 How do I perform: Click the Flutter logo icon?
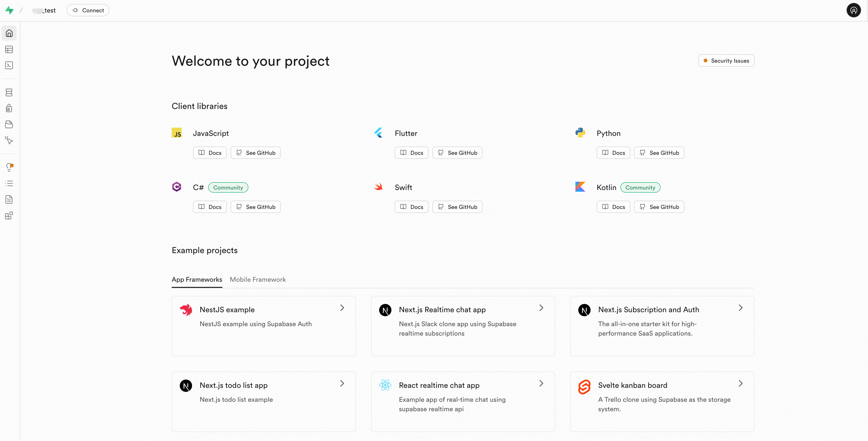point(378,133)
